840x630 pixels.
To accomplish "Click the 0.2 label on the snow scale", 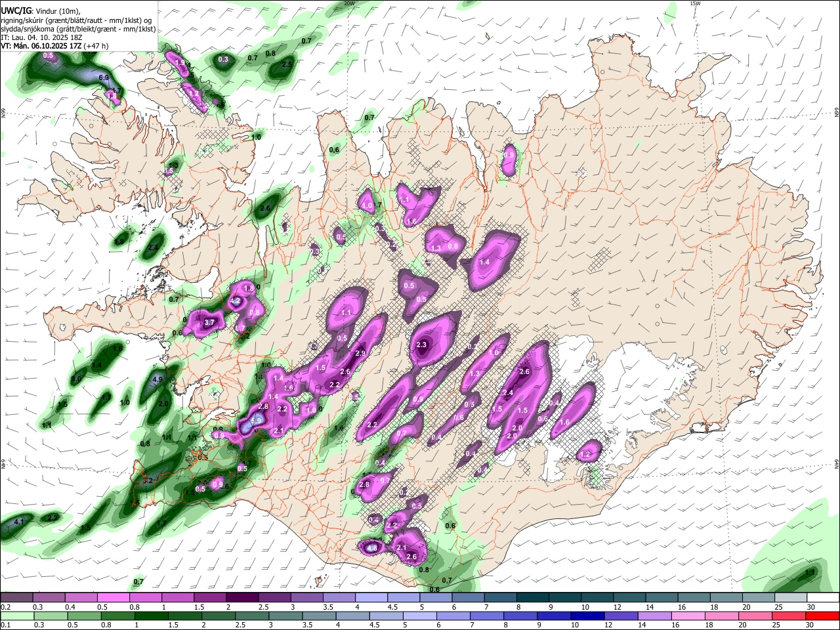I will [x=5, y=608].
